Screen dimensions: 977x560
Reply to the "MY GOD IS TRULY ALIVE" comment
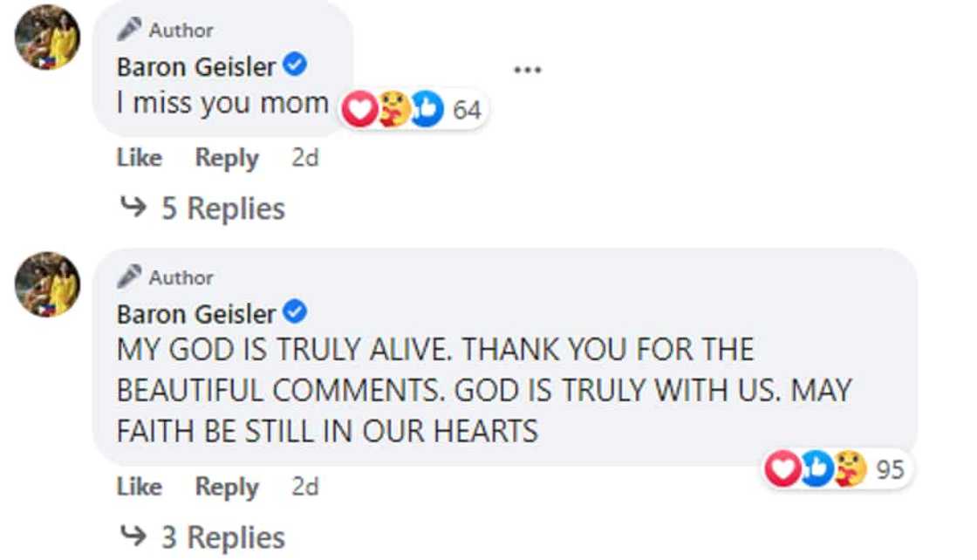227,487
